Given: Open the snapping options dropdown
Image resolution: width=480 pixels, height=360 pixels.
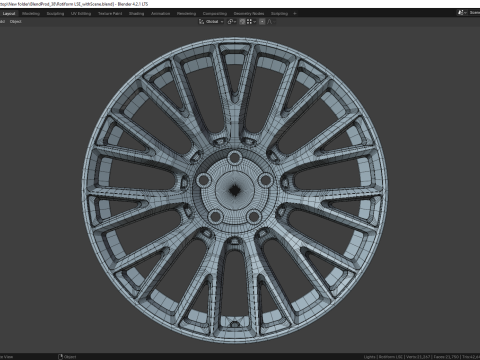Looking at the screenshot, I should point(251,22).
